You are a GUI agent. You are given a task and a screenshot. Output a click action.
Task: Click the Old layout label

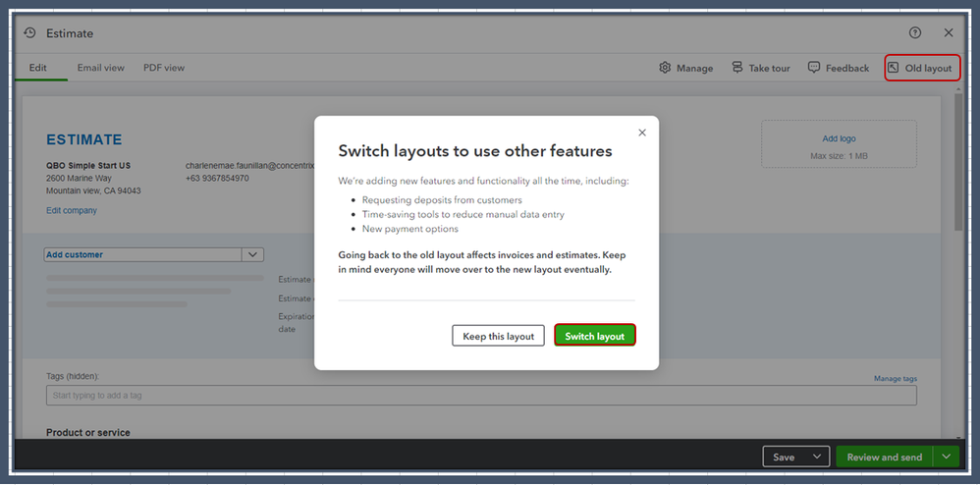tap(928, 68)
